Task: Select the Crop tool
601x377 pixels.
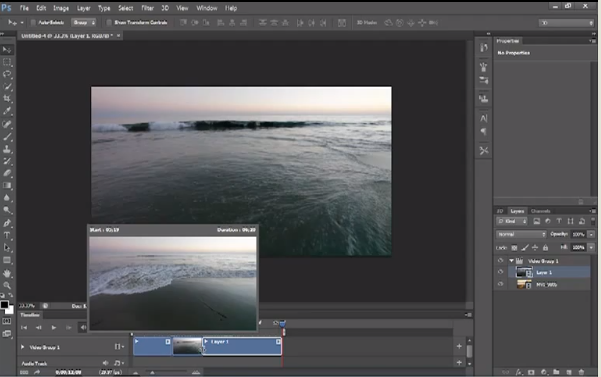Action: click(x=7, y=98)
